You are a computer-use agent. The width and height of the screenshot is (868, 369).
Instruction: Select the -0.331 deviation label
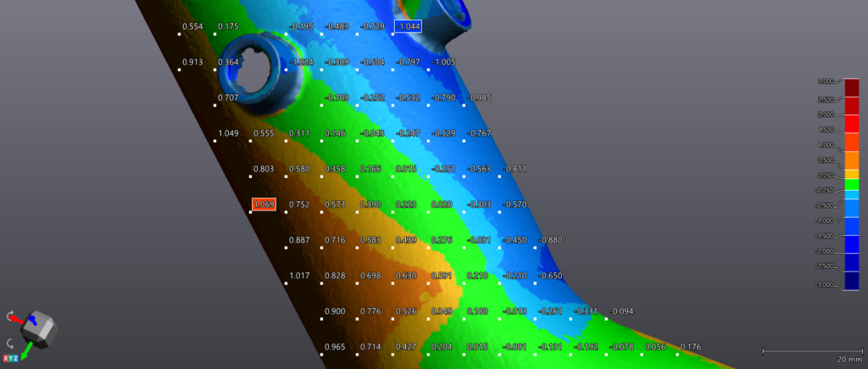[x=586, y=310]
